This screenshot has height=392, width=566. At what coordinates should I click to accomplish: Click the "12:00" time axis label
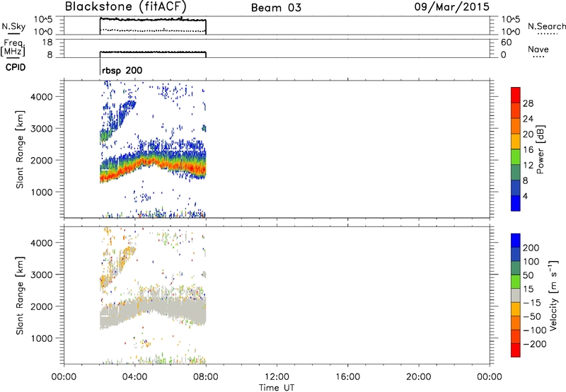point(277,377)
